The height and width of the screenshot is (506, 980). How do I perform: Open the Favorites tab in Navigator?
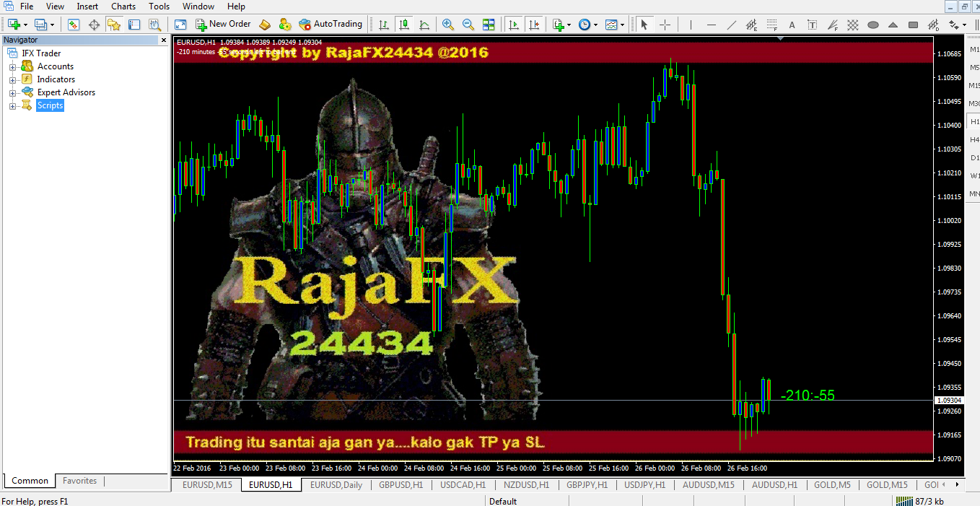click(x=79, y=481)
